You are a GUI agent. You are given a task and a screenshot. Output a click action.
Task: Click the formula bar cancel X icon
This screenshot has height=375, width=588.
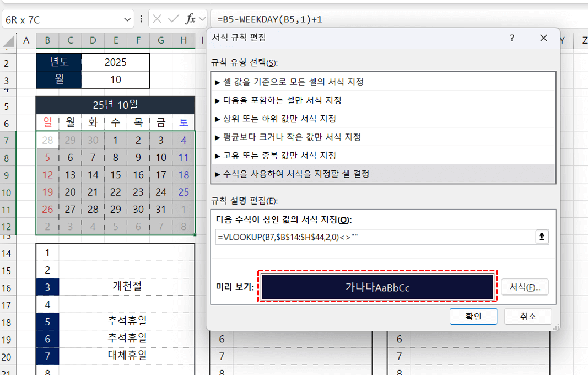(157, 19)
